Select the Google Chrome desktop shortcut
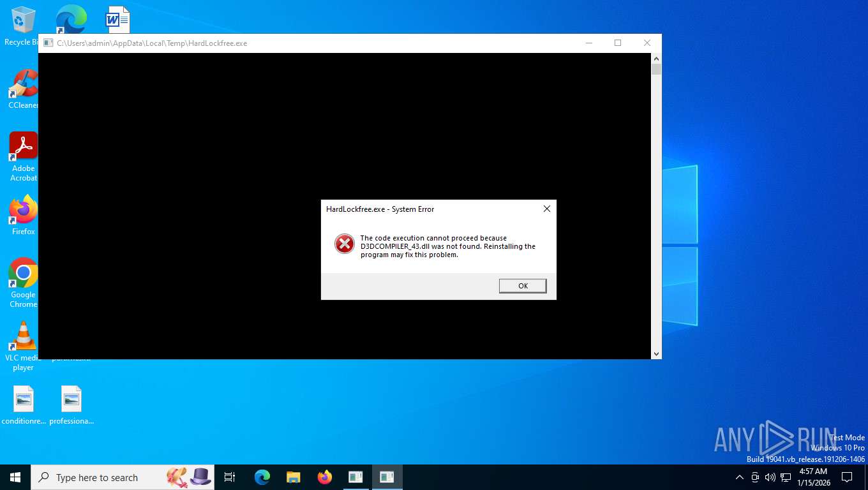This screenshot has height=490, width=868. tap(23, 283)
